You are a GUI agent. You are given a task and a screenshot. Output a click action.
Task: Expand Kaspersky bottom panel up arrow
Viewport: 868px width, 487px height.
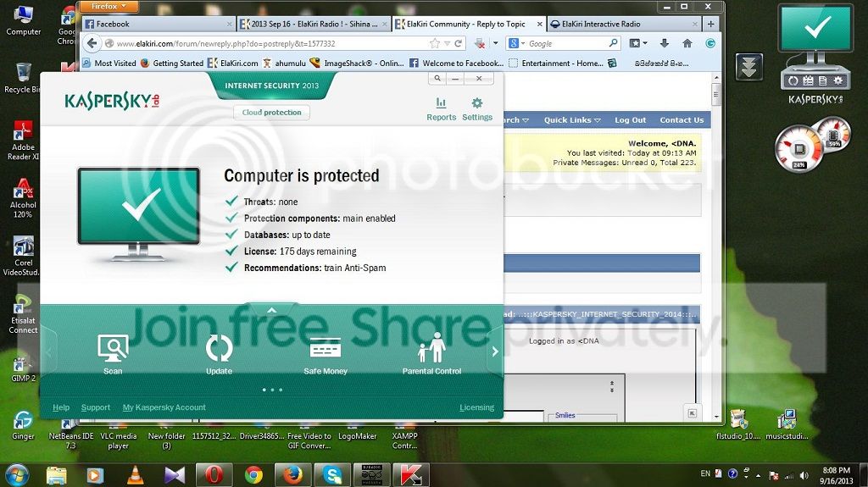(x=271, y=310)
